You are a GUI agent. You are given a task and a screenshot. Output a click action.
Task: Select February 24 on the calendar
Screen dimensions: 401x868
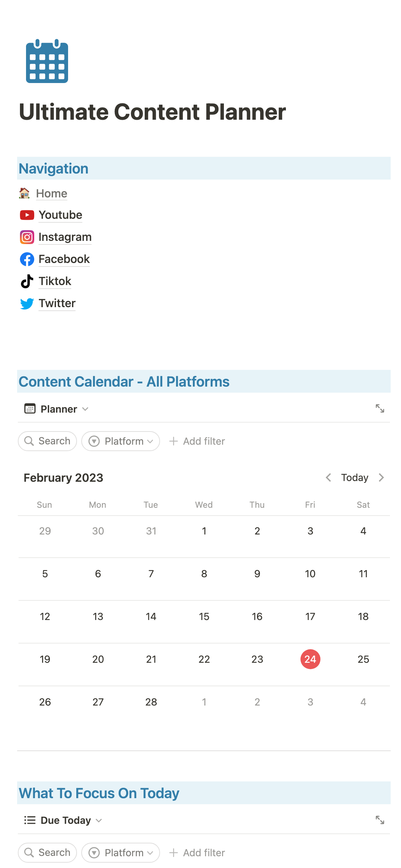(310, 659)
